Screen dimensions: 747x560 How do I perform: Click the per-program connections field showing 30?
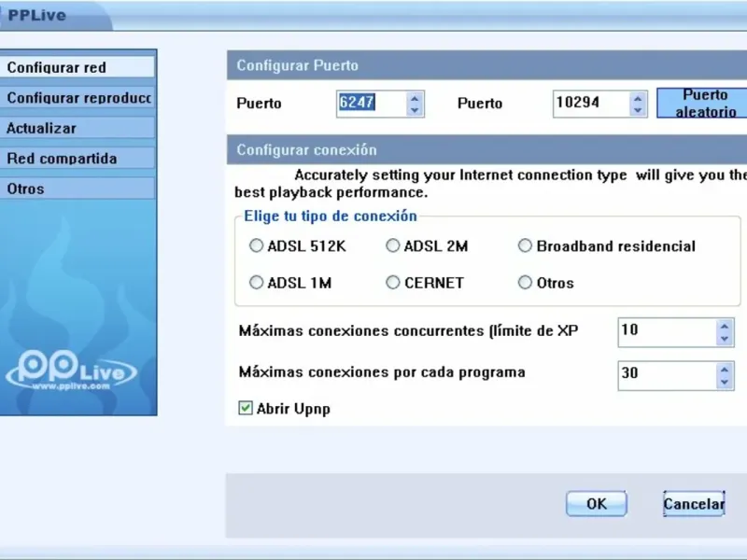click(x=668, y=375)
